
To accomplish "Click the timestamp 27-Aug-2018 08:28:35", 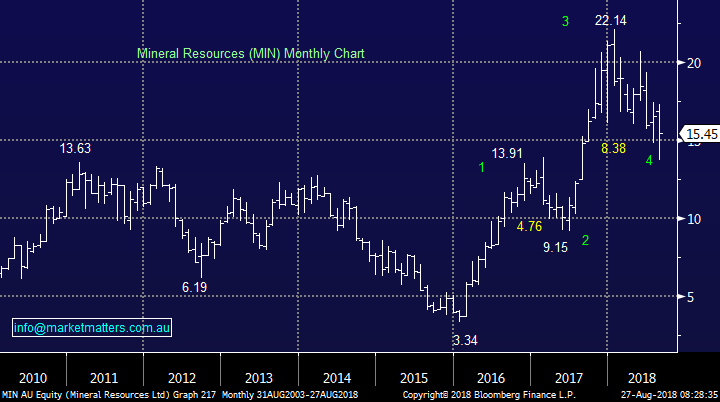I will point(669,395).
